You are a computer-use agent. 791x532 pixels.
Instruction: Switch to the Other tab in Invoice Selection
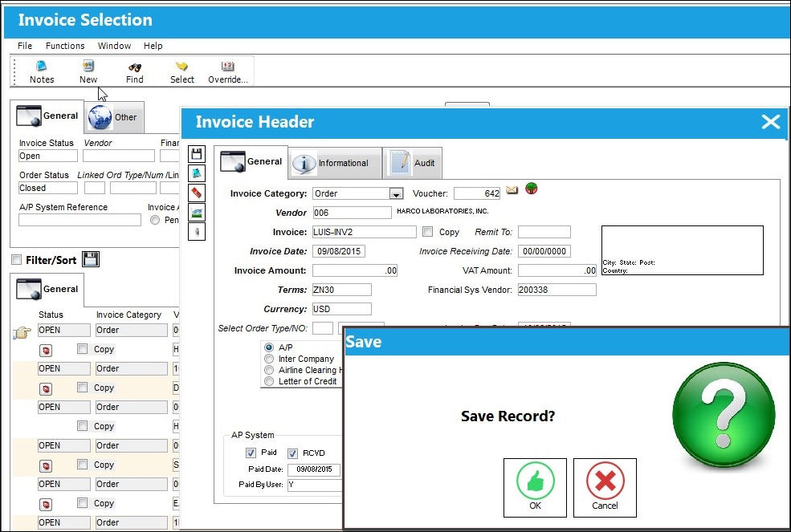click(x=114, y=117)
